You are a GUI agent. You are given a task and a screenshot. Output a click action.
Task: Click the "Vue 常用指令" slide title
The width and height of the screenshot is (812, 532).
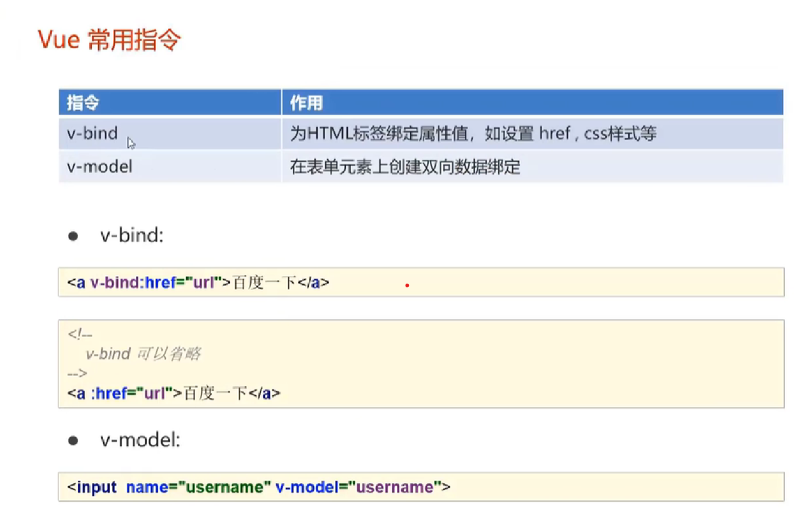109,40
